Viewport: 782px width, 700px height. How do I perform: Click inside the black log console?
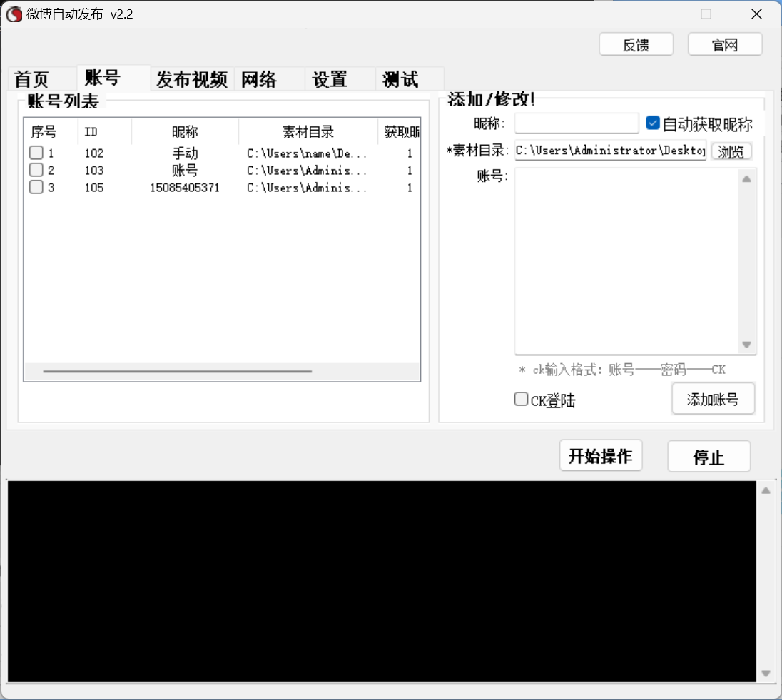click(x=382, y=582)
